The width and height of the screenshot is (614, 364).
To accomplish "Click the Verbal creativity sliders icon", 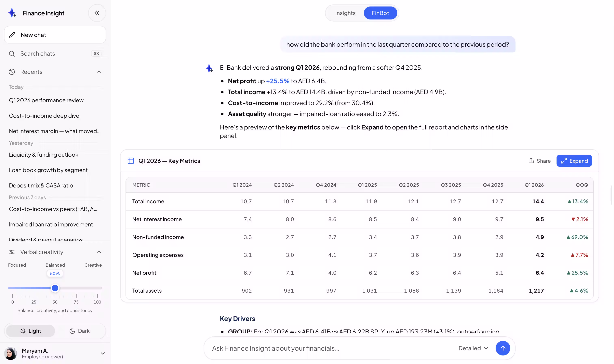I will click(12, 252).
